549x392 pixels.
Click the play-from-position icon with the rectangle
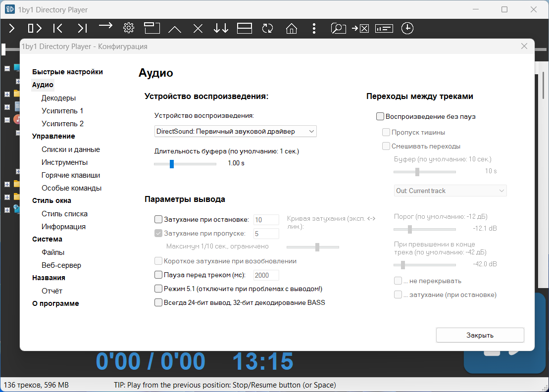coord(35,28)
